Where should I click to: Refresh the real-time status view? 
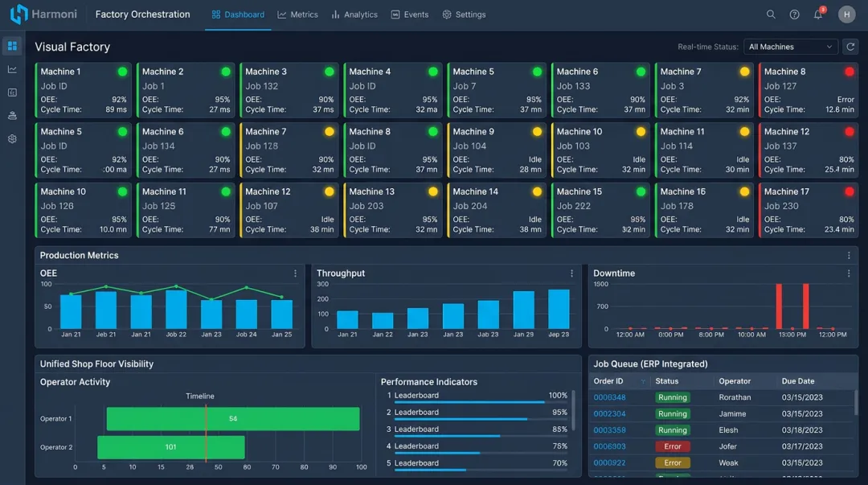[x=850, y=47]
